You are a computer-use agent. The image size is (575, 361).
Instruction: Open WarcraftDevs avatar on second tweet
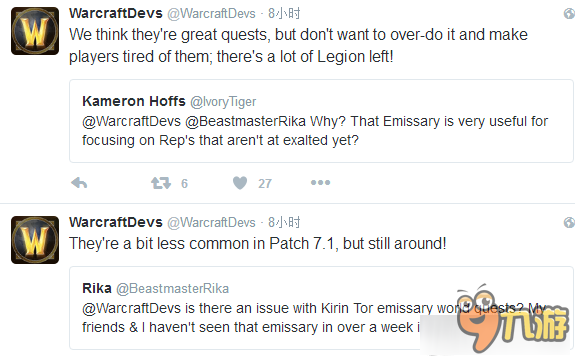[35, 240]
